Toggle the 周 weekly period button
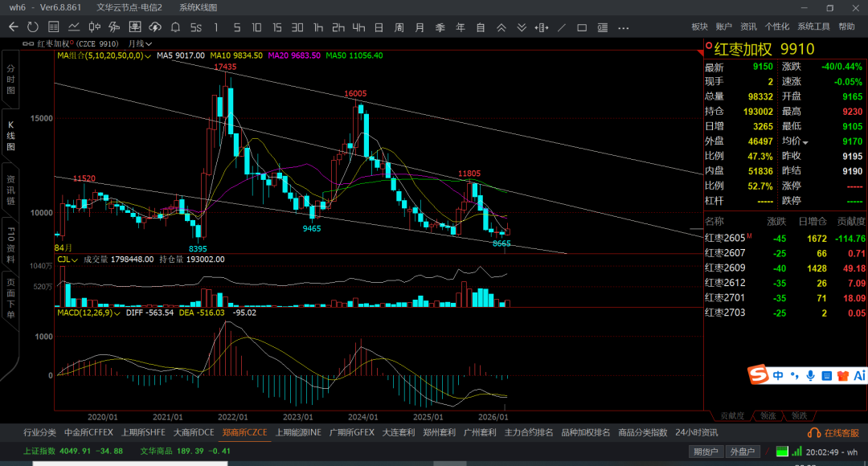Screen dimensions: 868x466 (x=399, y=27)
